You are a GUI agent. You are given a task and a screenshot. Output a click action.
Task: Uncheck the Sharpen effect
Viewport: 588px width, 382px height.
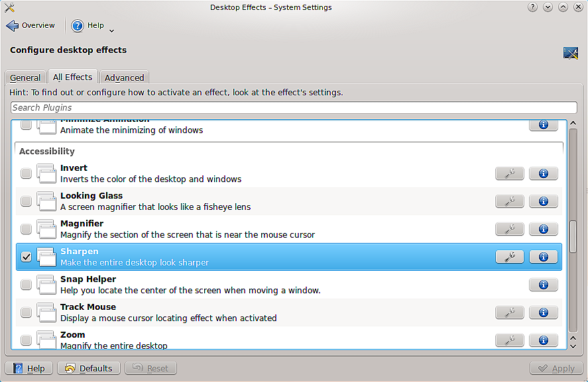[x=26, y=257]
